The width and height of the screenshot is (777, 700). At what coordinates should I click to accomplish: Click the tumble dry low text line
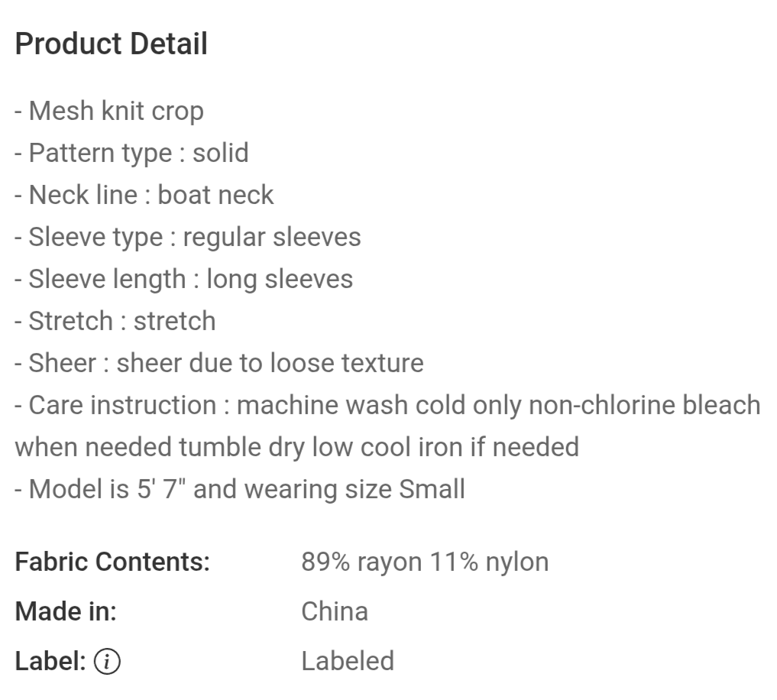point(297,447)
